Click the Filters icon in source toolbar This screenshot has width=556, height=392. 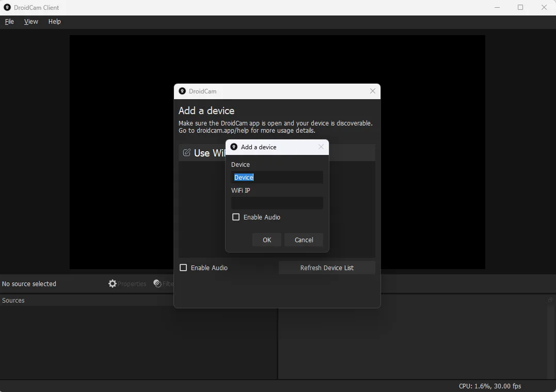coord(157,284)
